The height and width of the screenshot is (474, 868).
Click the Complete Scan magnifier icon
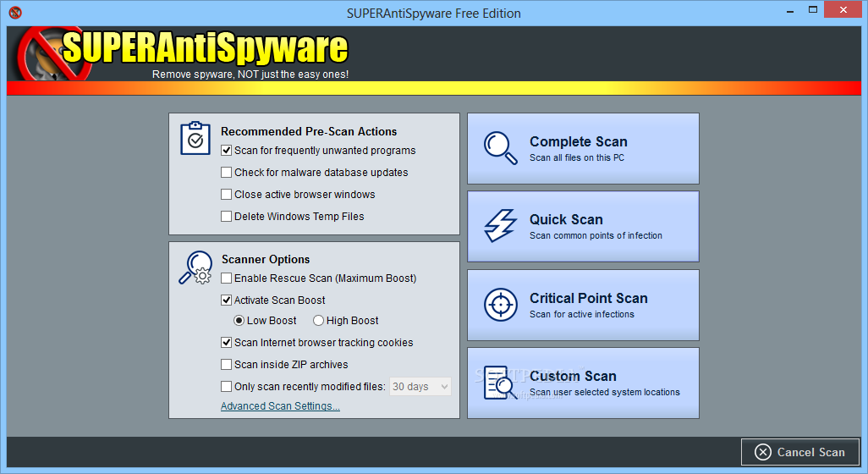(x=501, y=148)
